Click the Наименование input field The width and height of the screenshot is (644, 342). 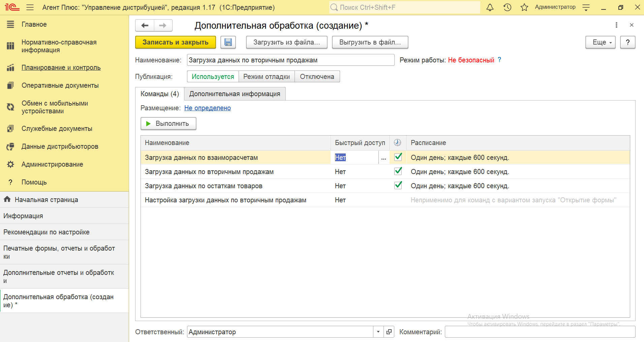[x=290, y=60]
